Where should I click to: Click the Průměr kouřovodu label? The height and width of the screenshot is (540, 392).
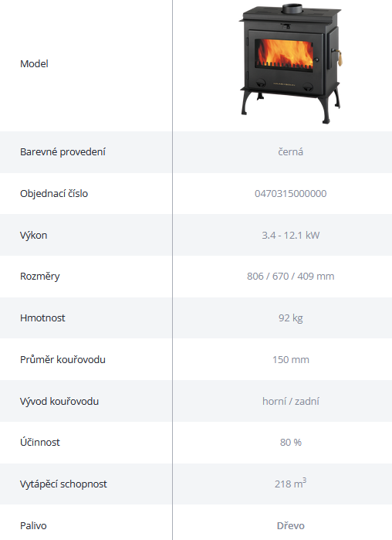pyautogui.click(x=63, y=359)
